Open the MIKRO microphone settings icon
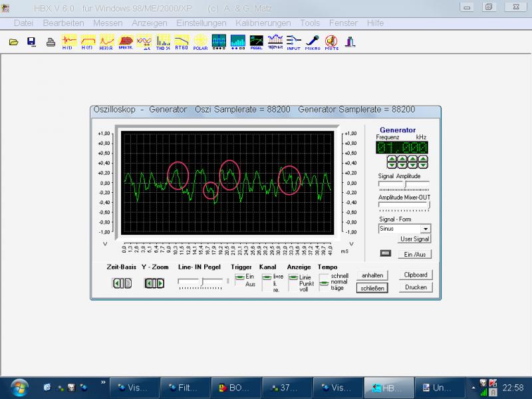 313,42
